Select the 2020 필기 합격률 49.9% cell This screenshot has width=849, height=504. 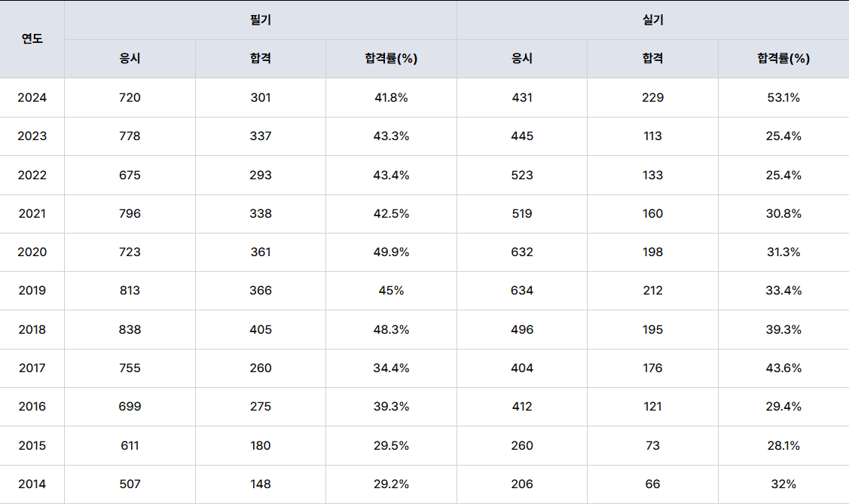391,252
